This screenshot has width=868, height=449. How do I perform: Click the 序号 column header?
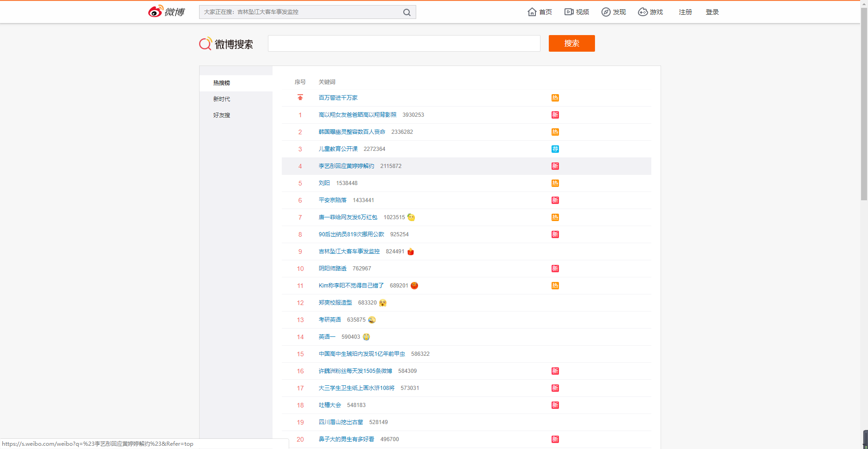coord(300,82)
